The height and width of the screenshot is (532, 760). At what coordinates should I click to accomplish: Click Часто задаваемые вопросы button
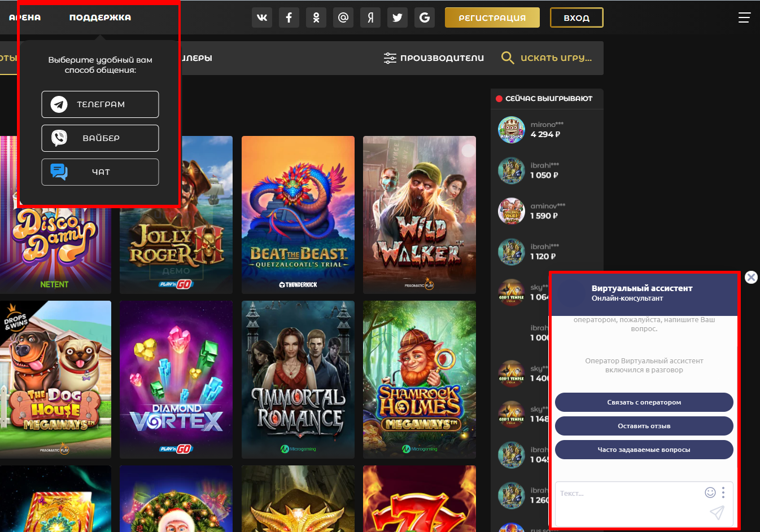(644, 450)
